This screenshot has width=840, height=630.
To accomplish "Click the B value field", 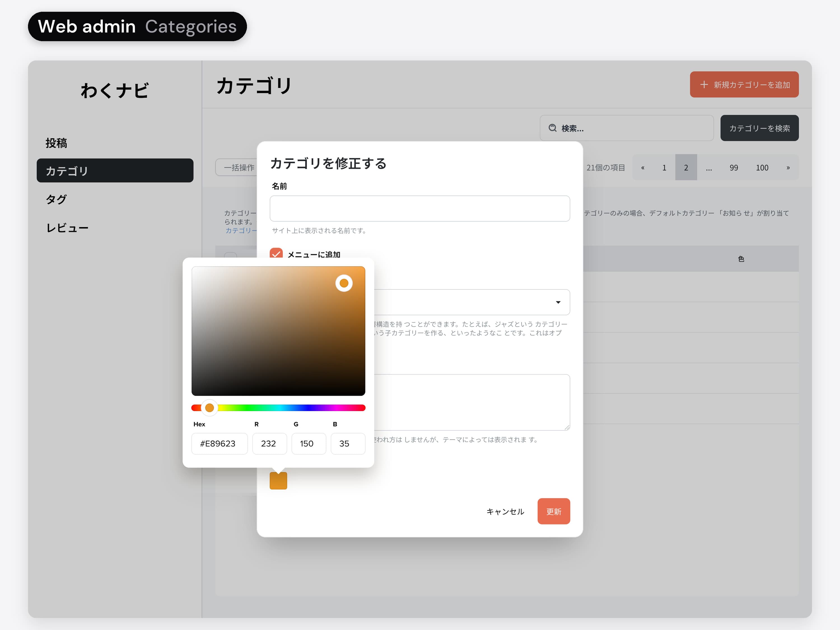I will 348,444.
